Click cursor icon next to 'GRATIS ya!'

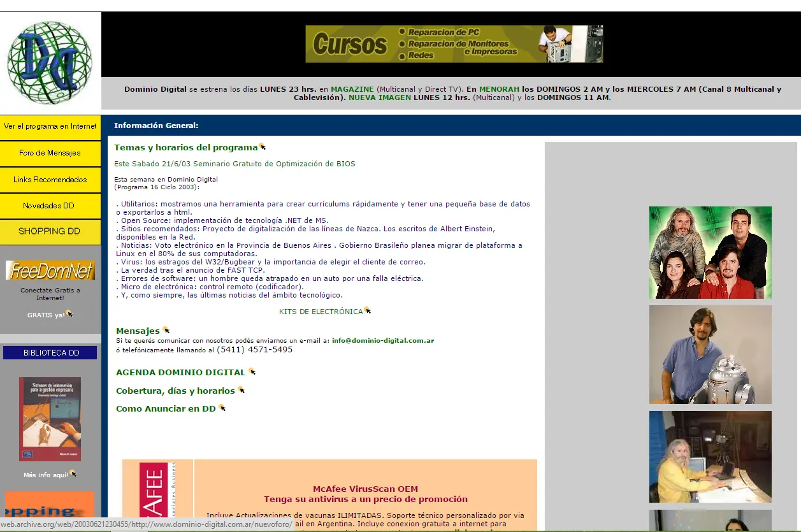pos(69,313)
